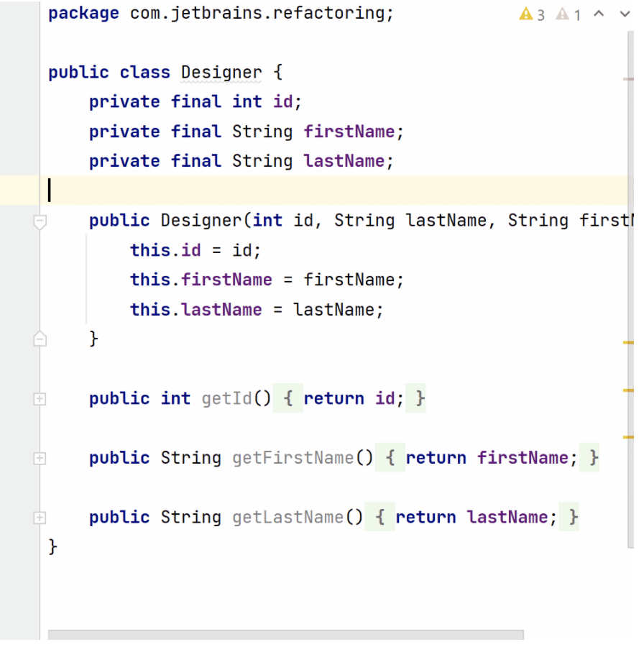Expand the folded getLastName method in gutter
Image resolution: width=644 pixels, height=647 pixels.
[40, 517]
